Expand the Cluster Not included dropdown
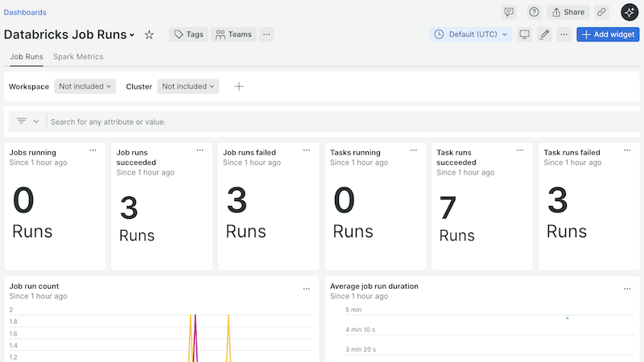This screenshot has width=644, height=362. [188, 86]
